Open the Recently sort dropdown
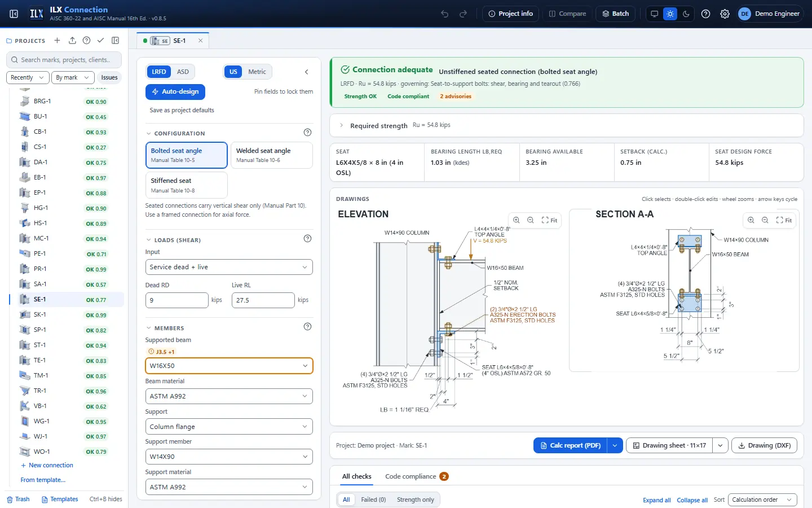Image resolution: width=812 pixels, height=508 pixels. tap(28, 77)
